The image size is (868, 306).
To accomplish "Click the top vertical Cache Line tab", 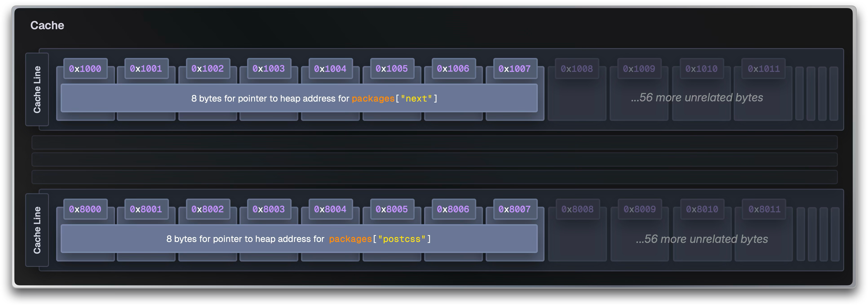I will 37,89.
